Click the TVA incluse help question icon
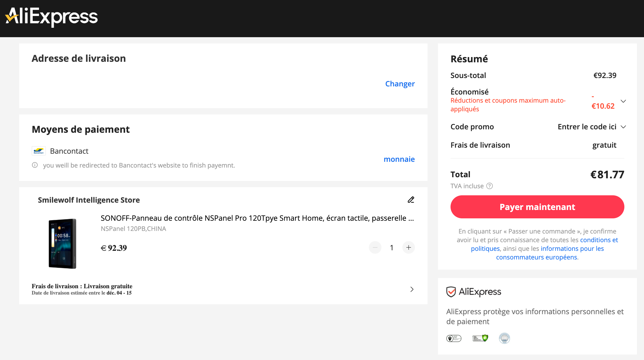 (x=489, y=186)
